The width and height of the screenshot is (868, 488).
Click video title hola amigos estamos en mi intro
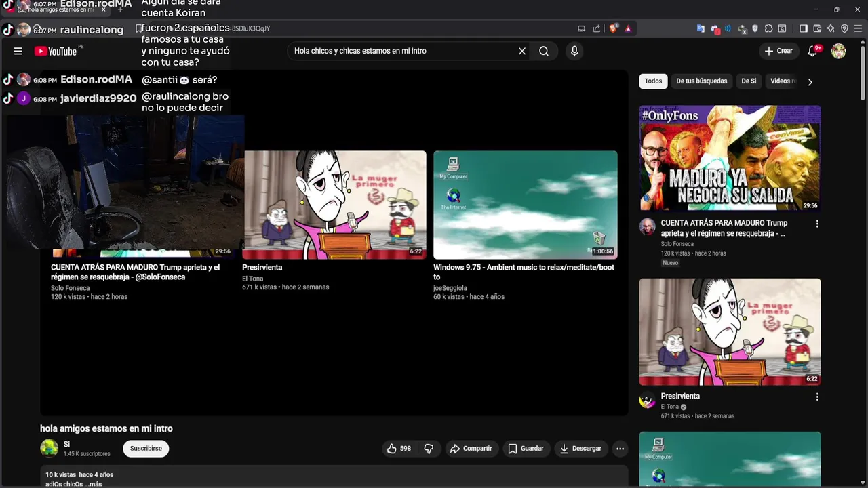click(106, 428)
